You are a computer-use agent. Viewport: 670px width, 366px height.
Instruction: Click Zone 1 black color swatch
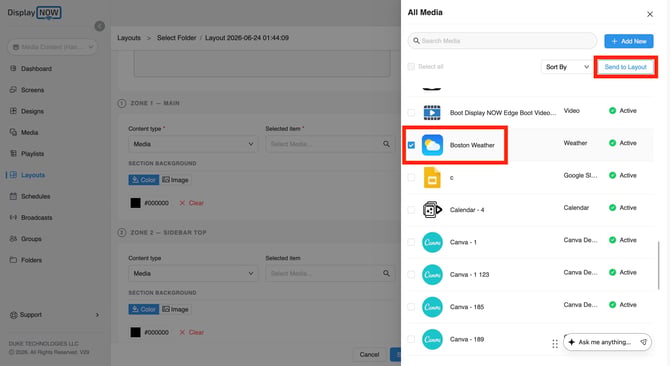click(135, 203)
